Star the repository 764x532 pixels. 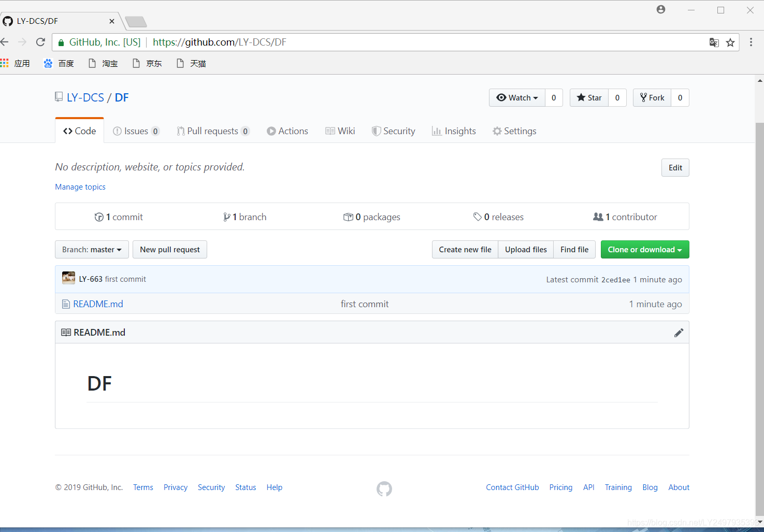pyautogui.click(x=589, y=97)
